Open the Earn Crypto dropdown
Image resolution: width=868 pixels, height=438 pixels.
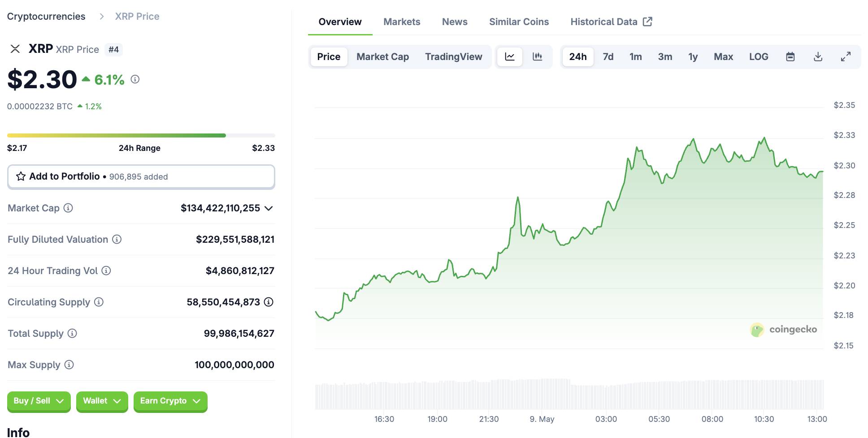coord(170,401)
